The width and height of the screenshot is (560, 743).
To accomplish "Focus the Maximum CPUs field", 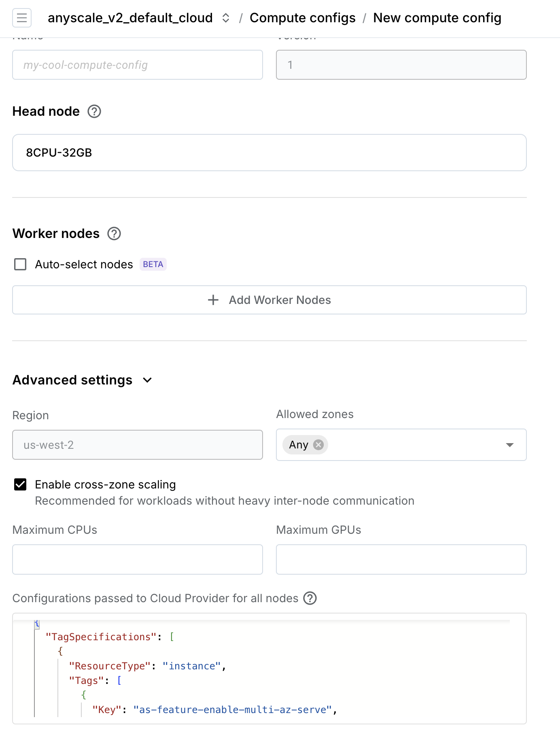I will pyautogui.click(x=138, y=559).
